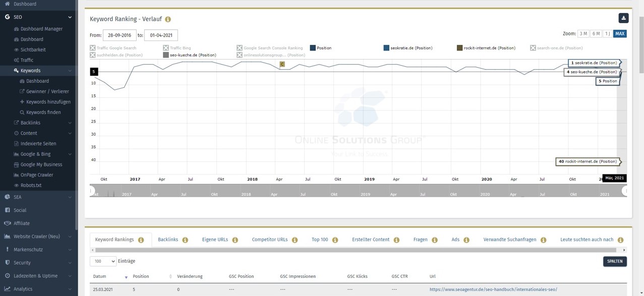Click the To date field

(x=161, y=35)
